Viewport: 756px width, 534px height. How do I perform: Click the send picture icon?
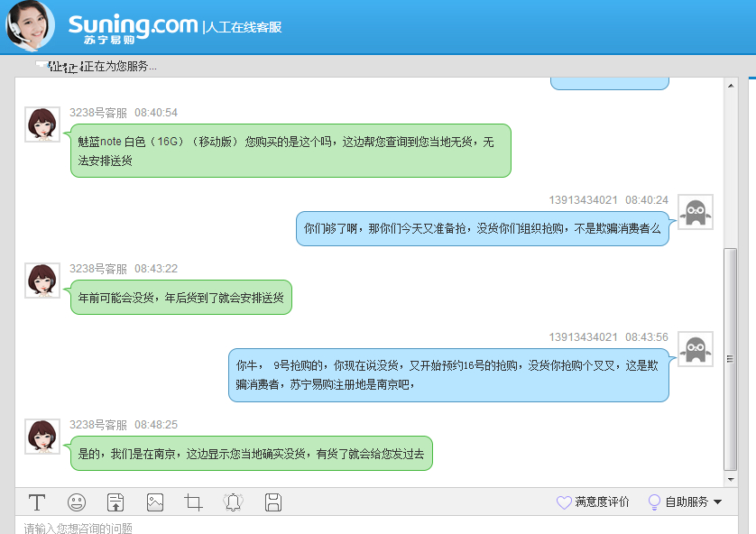tap(155, 502)
